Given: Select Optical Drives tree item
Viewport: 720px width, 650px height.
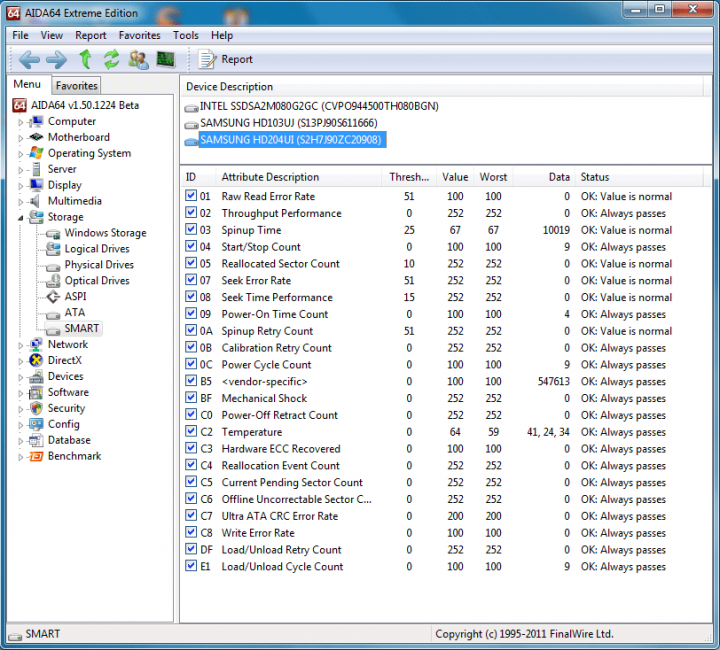Looking at the screenshot, I should (x=97, y=280).
